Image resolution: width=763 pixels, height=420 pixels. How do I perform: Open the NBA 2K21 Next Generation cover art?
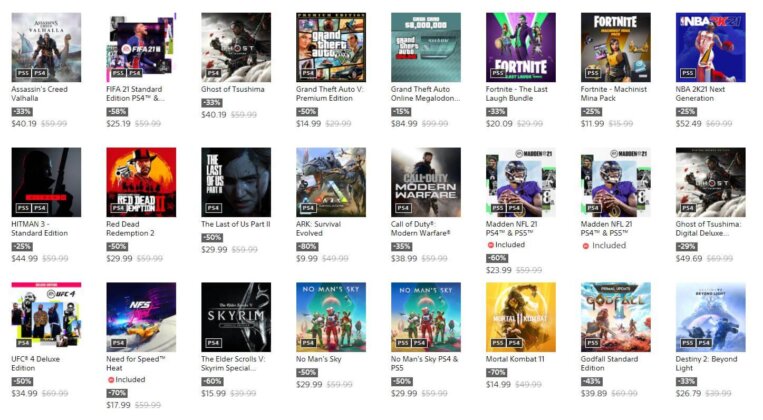710,47
